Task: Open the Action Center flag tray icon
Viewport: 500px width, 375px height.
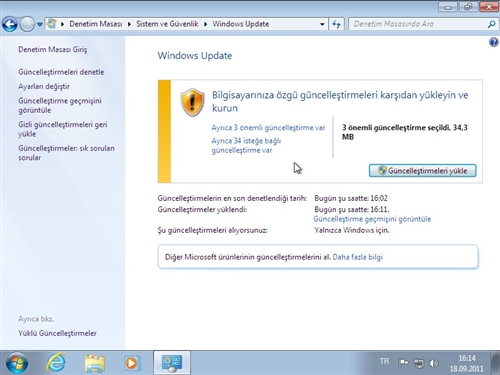Action: [x=403, y=362]
